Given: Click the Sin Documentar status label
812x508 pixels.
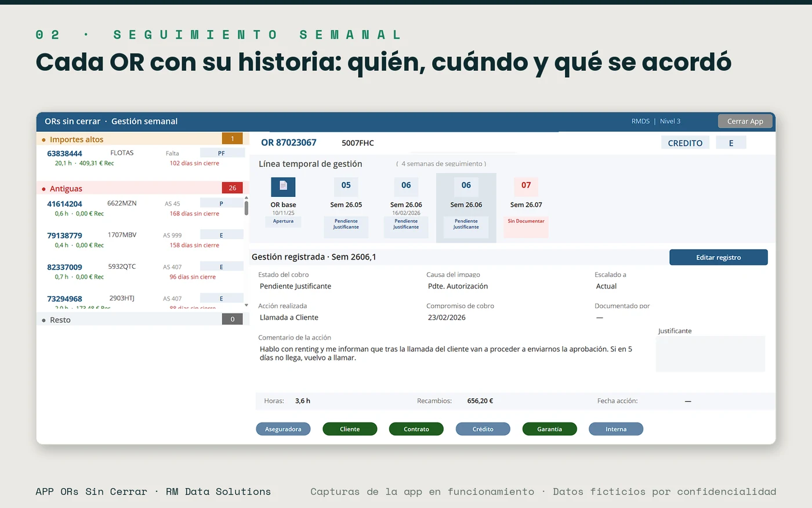Looking at the screenshot, I should [x=526, y=221].
